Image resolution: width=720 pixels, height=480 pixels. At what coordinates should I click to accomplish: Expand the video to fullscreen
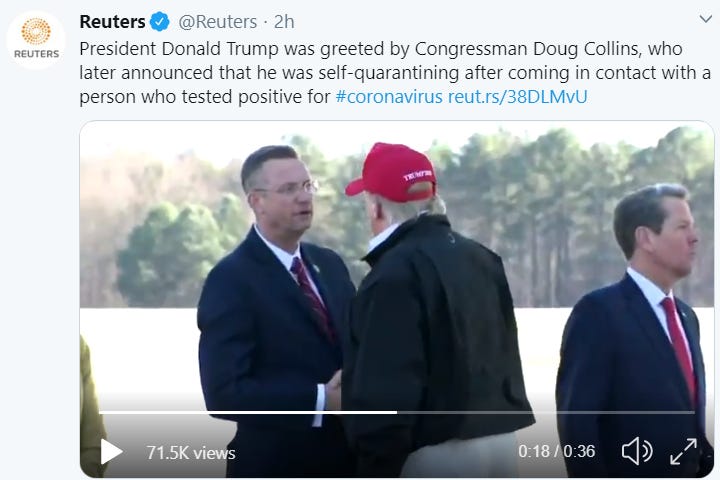pos(683,452)
